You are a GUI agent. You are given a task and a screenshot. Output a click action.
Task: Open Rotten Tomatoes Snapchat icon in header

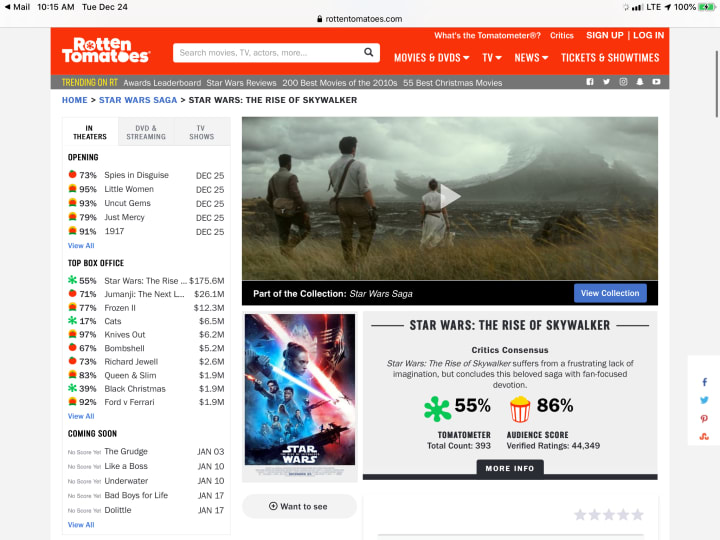[640, 82]
